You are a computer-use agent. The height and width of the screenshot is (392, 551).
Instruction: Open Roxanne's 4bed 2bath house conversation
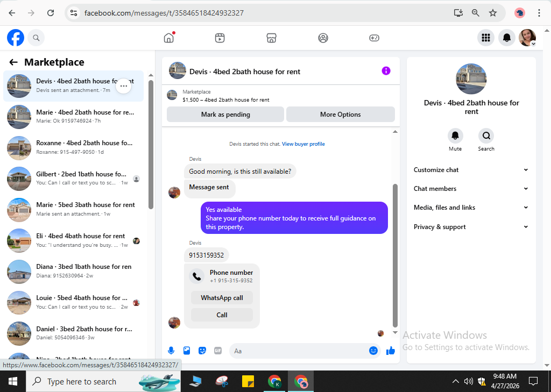pyautogui.click(x=73, y=147)
